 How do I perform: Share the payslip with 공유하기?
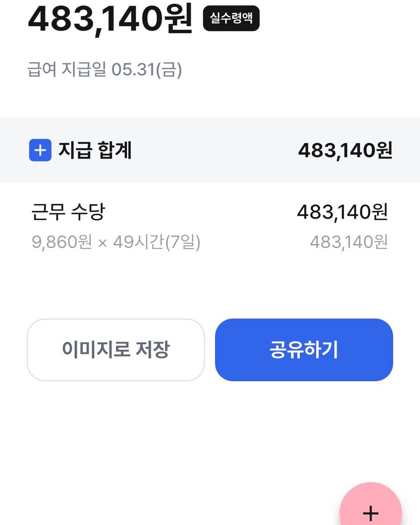[304, 350]
